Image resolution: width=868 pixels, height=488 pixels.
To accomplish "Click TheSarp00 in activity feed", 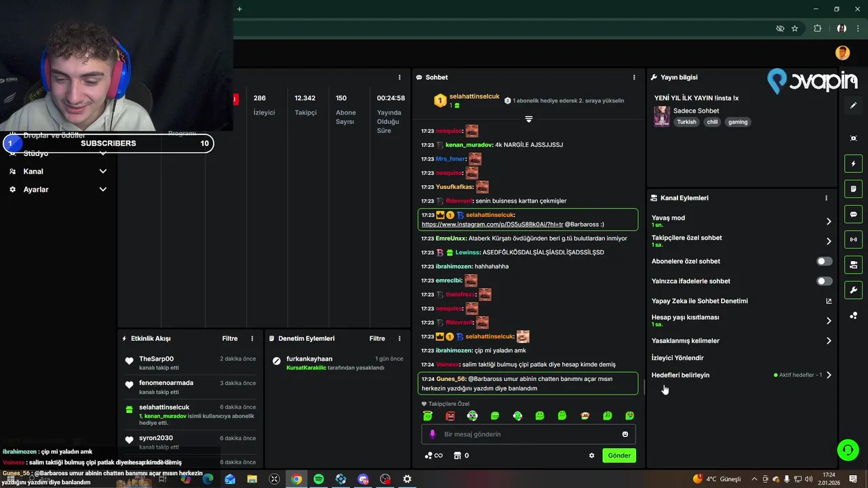I will click(x=156, y=359).
